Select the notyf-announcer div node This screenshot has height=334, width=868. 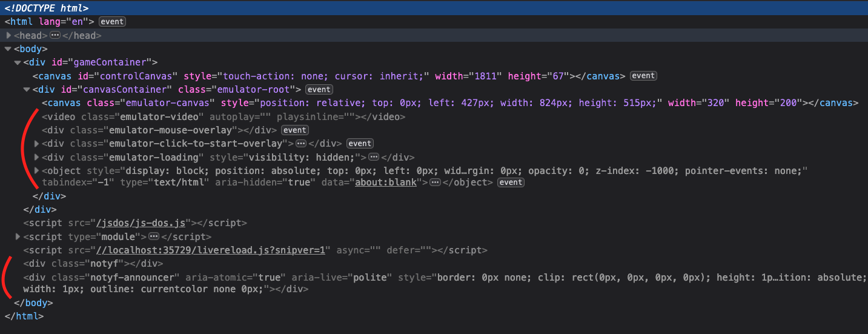point(445,283)
